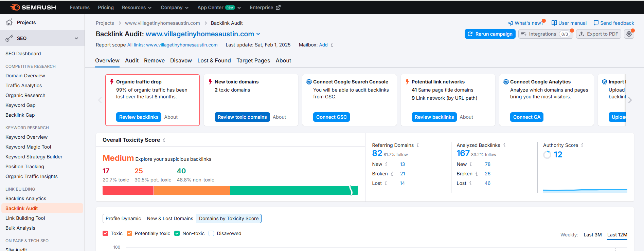Click the Send feedback chat icon

tap(596, 23)
